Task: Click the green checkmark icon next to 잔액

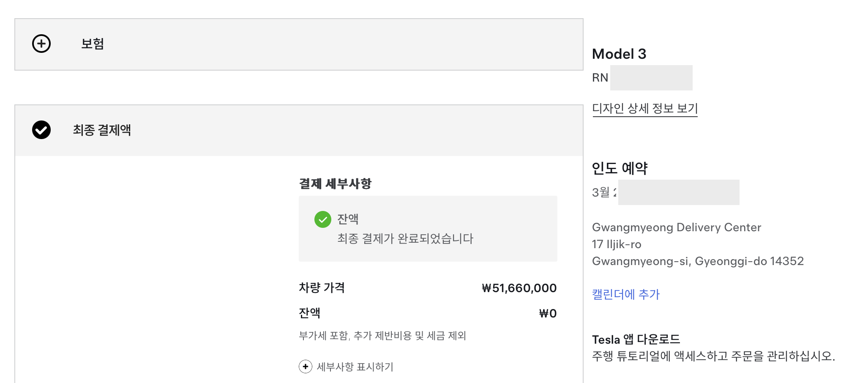Action: point(322,219)
